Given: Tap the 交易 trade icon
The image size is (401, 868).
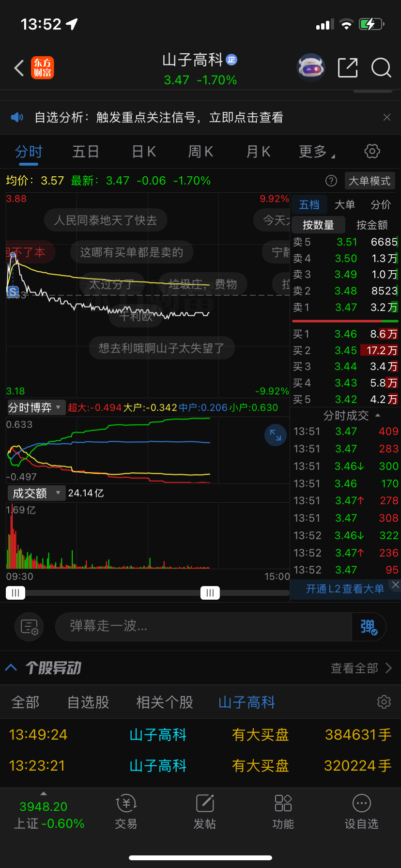Looking at the screenshot, I should pos(126,812).
